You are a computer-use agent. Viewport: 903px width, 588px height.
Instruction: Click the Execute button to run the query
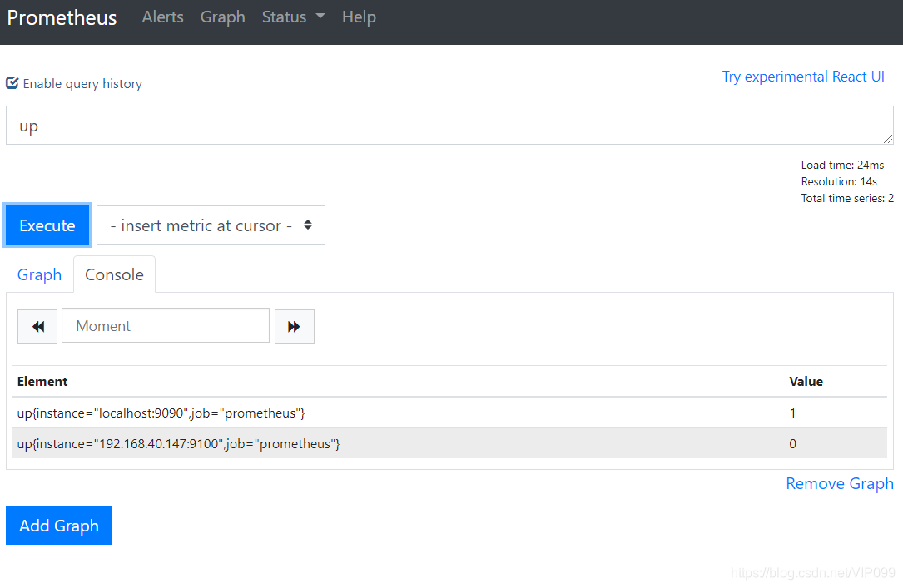(x=47, y=225)
